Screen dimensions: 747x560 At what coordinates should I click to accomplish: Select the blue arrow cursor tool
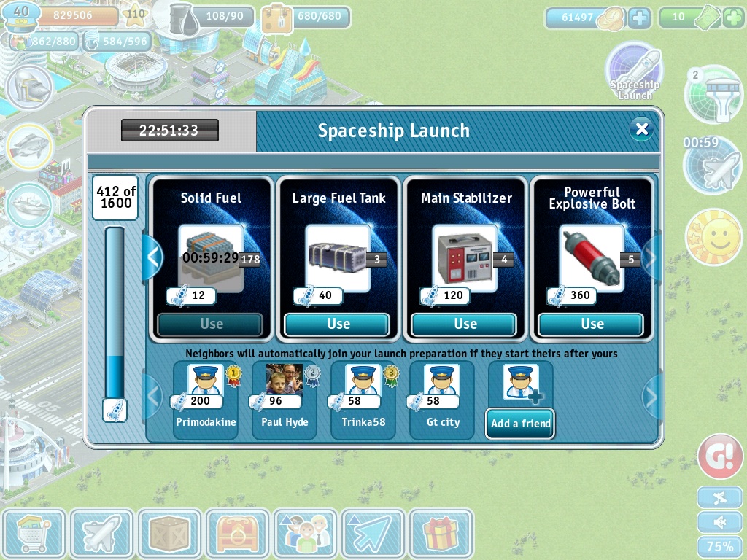(x=373, y=534)
